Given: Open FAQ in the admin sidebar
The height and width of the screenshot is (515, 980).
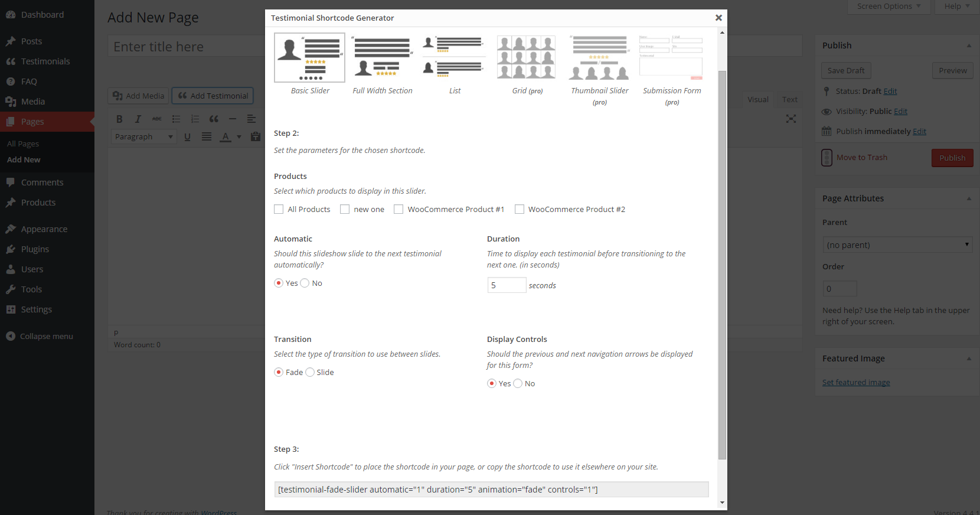Looking at the screenshot, I should (47, 82).
